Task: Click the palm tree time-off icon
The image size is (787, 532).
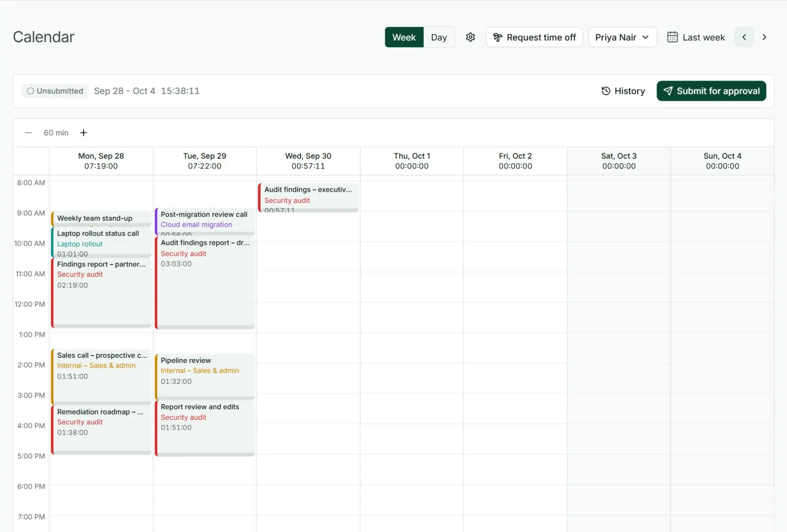Action: click(x=498, y=37)
